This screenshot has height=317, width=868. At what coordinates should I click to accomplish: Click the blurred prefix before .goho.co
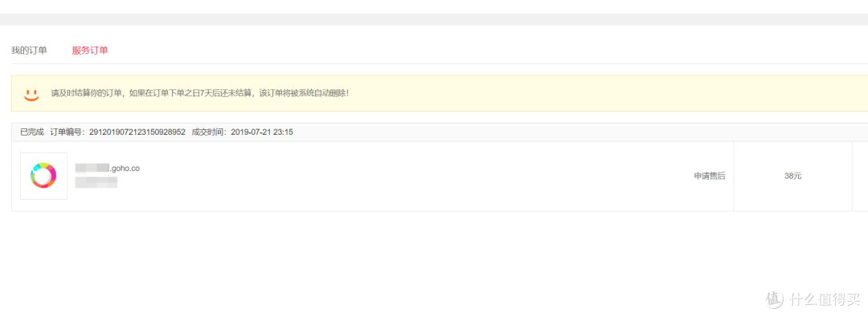(92, 169)
